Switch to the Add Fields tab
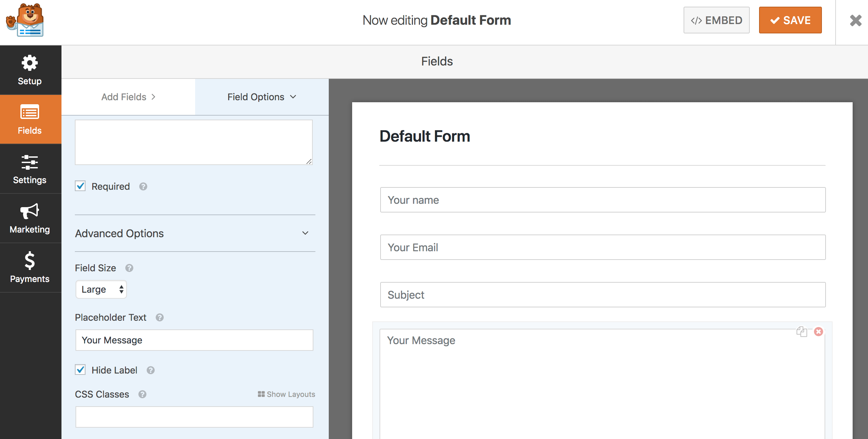Viewport: 868px width, 439px height. [x=128, y=97]
